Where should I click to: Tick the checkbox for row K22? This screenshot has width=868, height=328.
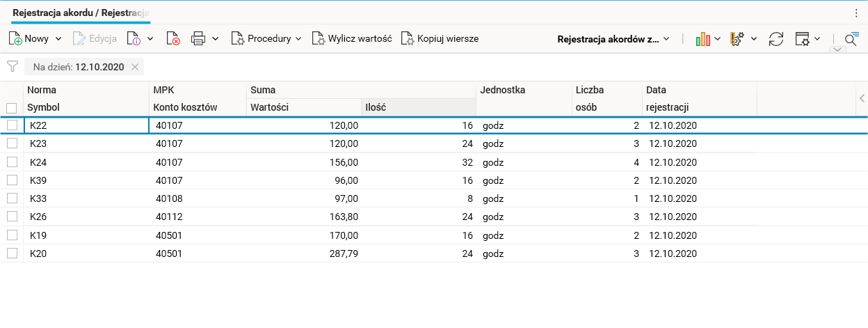12,125
